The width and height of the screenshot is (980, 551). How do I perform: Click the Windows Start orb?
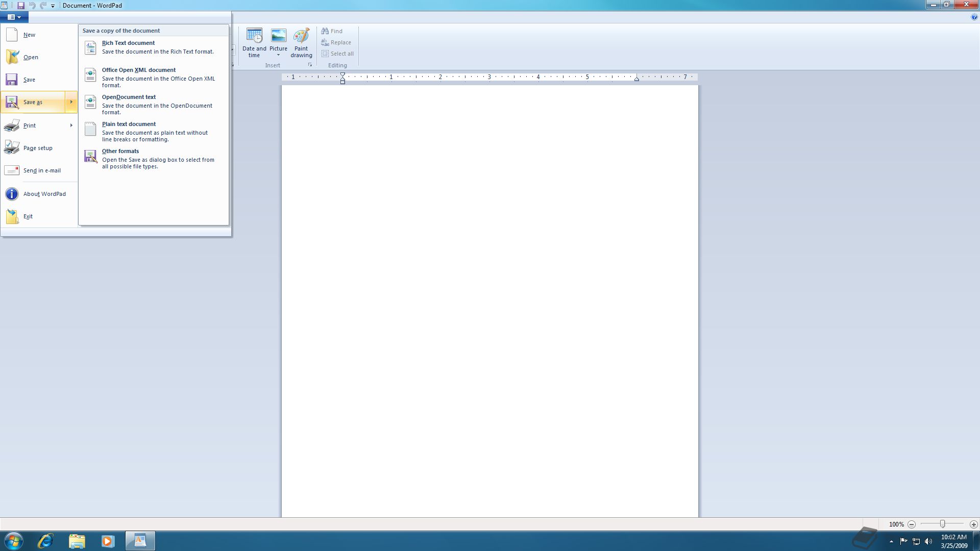[14, 541]
